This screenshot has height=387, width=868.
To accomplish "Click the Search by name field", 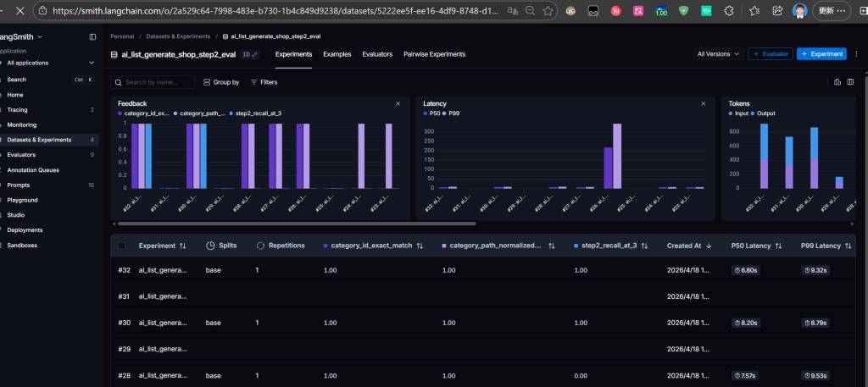I will 153,82.
